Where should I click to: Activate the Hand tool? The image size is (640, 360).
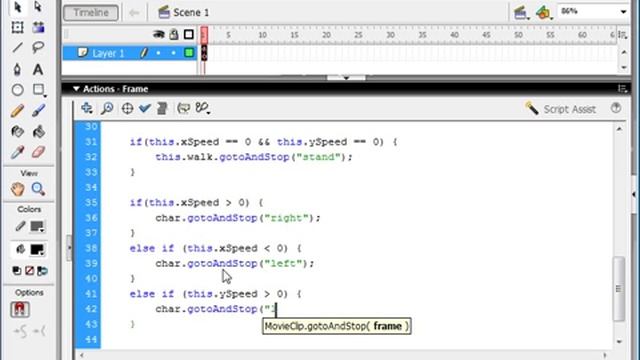18,189
